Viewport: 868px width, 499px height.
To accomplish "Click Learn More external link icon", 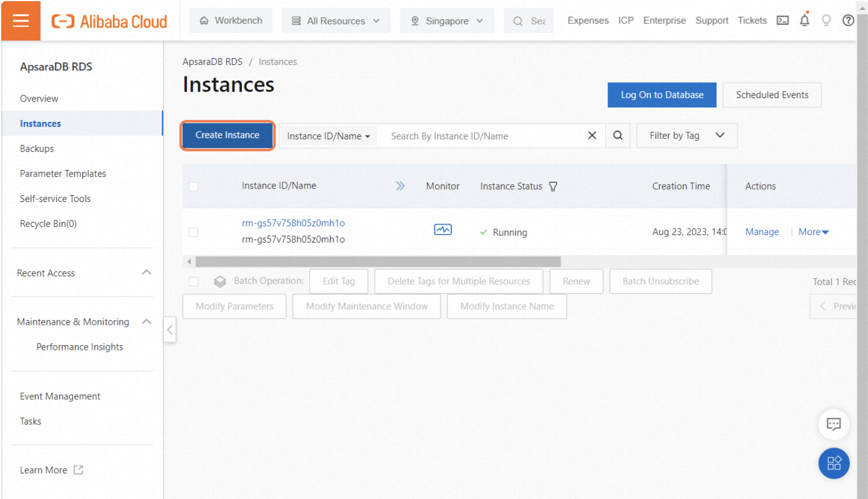I will point(78,470).
